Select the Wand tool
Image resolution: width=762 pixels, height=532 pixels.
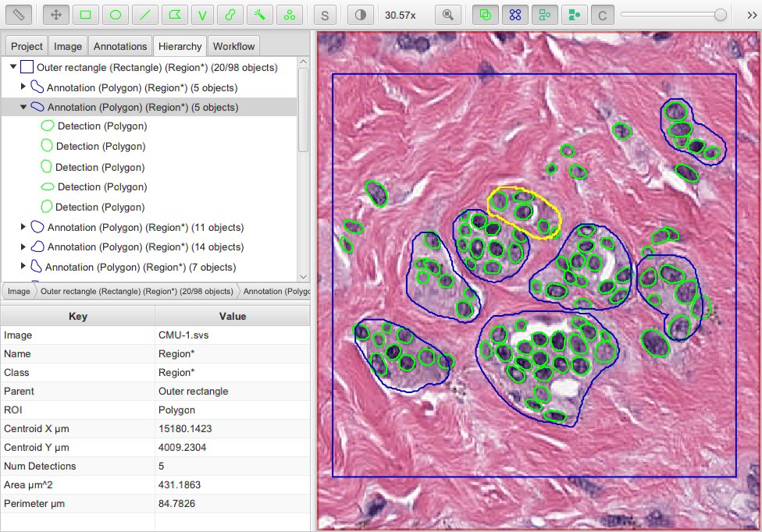pos(259,15)
